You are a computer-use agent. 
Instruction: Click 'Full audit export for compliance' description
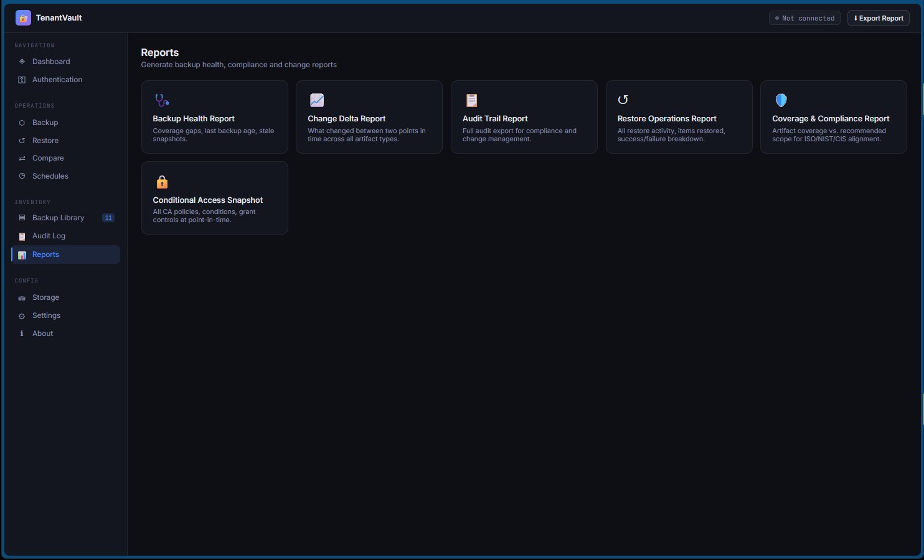(519, 135)
